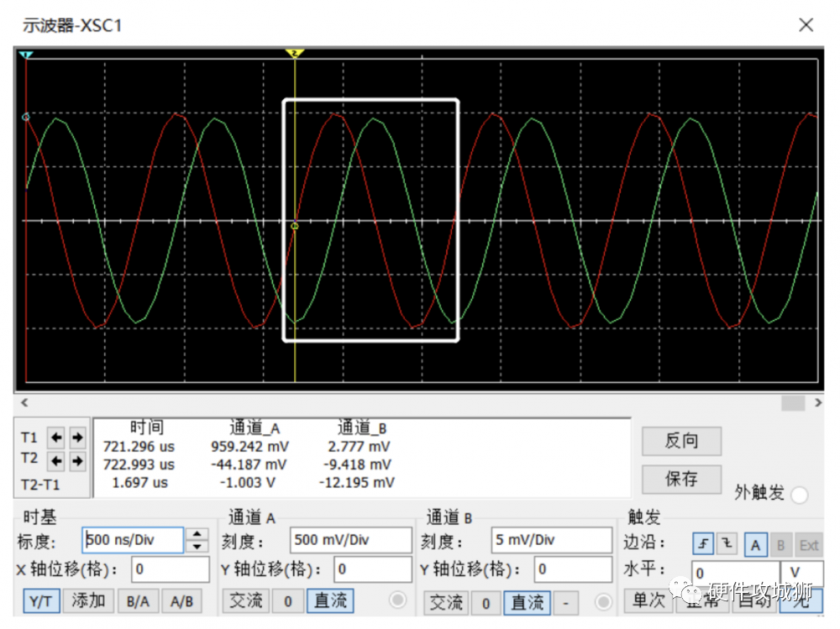This screenshot has height=629, width=840.
Task: Open trigger level unit V box
Action: 802,572
